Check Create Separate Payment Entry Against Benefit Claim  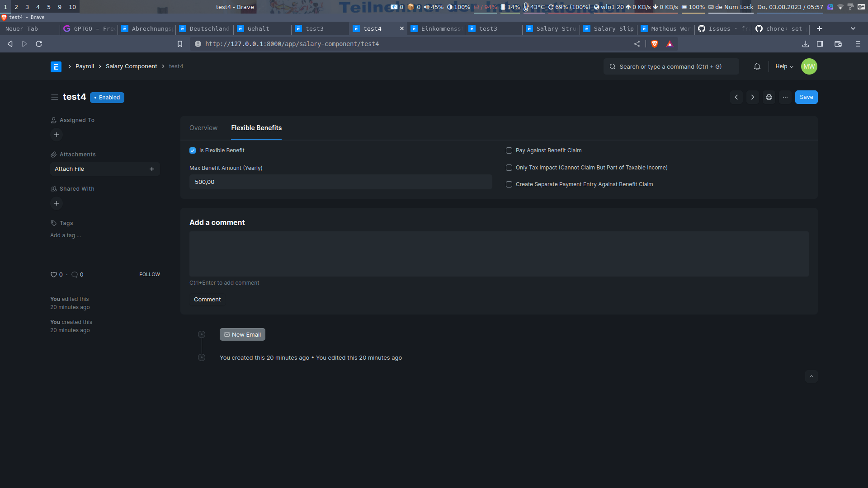pyautogui.click(x=509, y=184)
